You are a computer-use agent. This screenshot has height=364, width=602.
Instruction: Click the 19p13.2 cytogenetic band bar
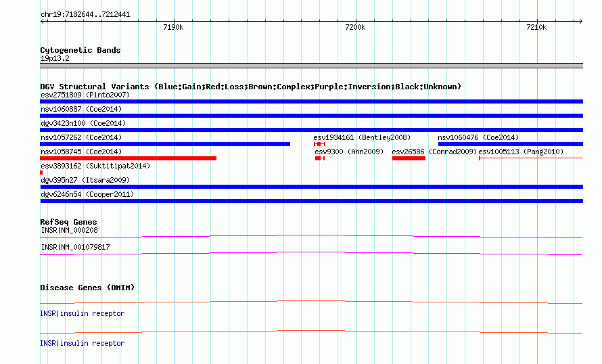311,66
